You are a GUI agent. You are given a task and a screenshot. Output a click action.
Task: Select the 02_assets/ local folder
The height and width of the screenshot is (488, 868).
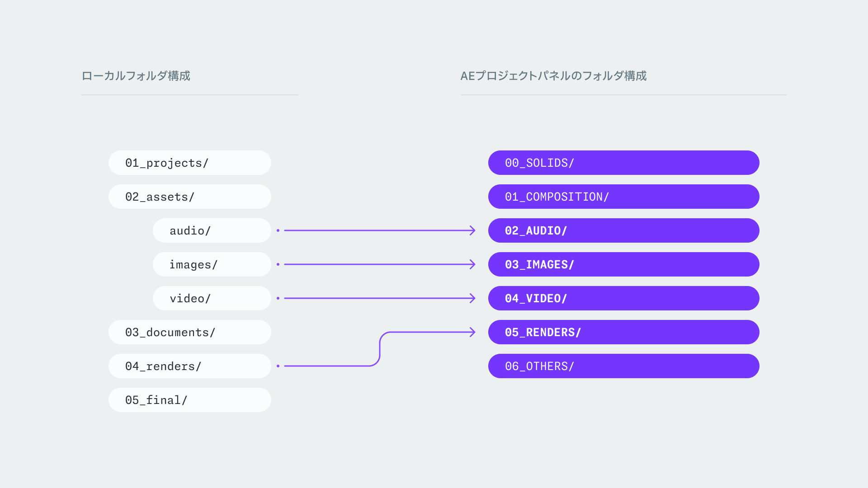coord(189,197)
